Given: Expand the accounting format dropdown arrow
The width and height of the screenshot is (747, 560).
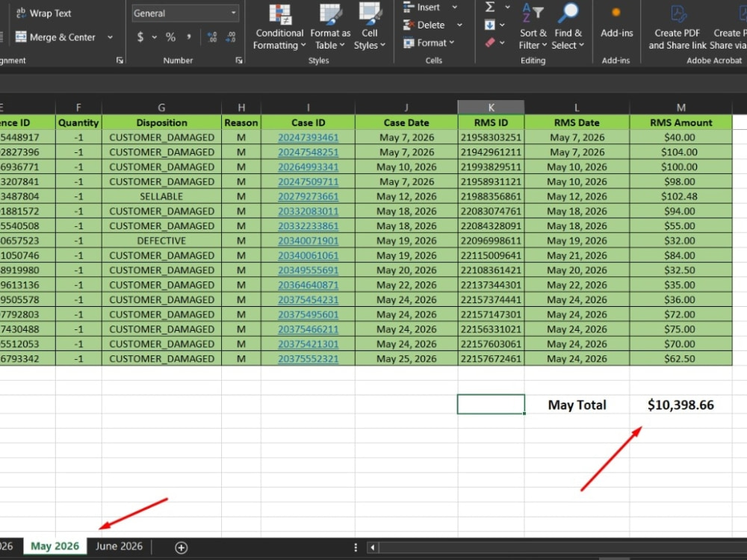Looking at the screenshot, I should 155,37.
